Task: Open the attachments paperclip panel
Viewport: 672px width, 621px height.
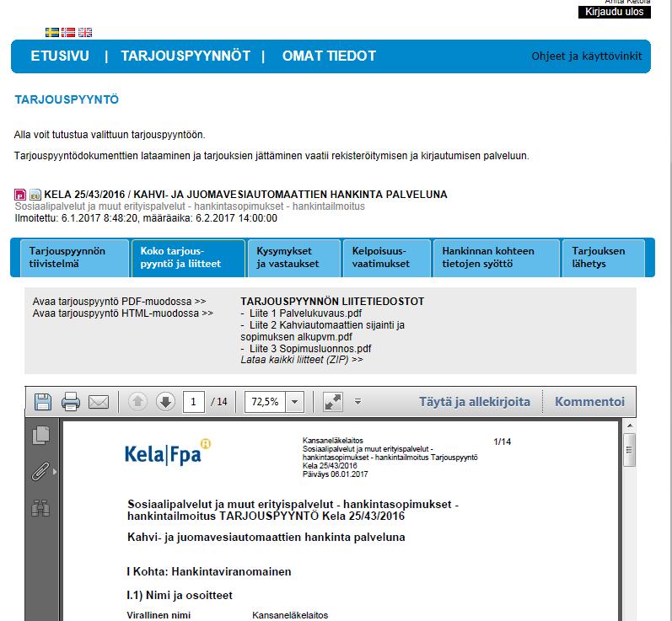Action: coord(40,472)
